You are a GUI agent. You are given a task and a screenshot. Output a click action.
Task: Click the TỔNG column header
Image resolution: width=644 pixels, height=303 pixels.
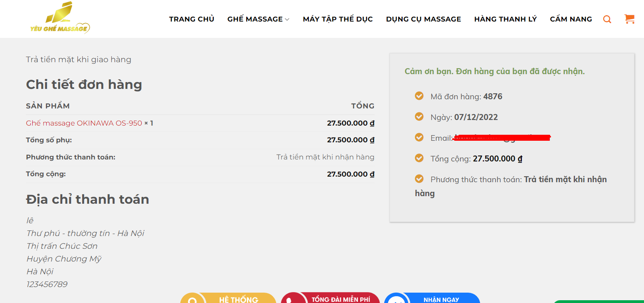[x=363, y=106]
